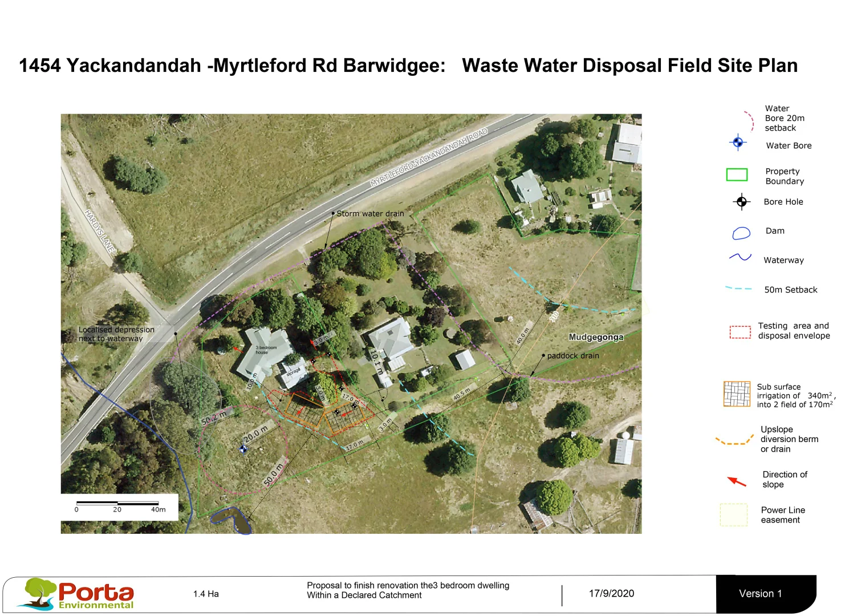Toggle the Property Boundary green outline

(738, 175)
